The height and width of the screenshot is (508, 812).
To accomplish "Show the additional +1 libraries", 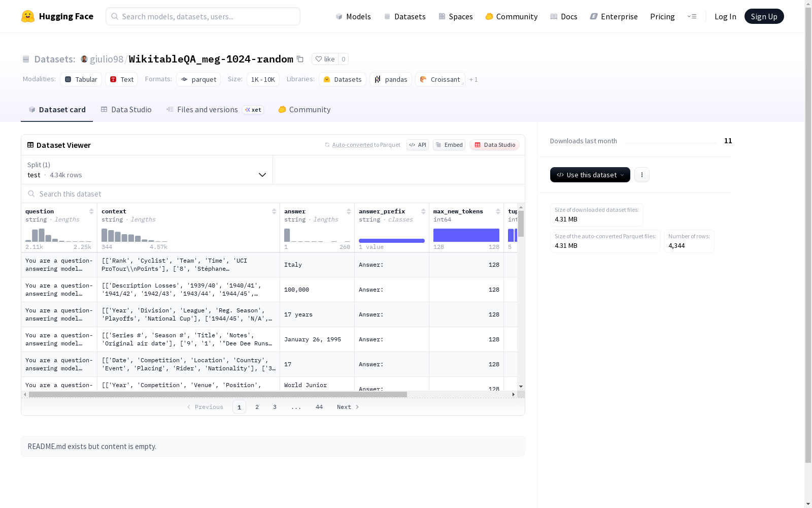I will tap(473, 79).
